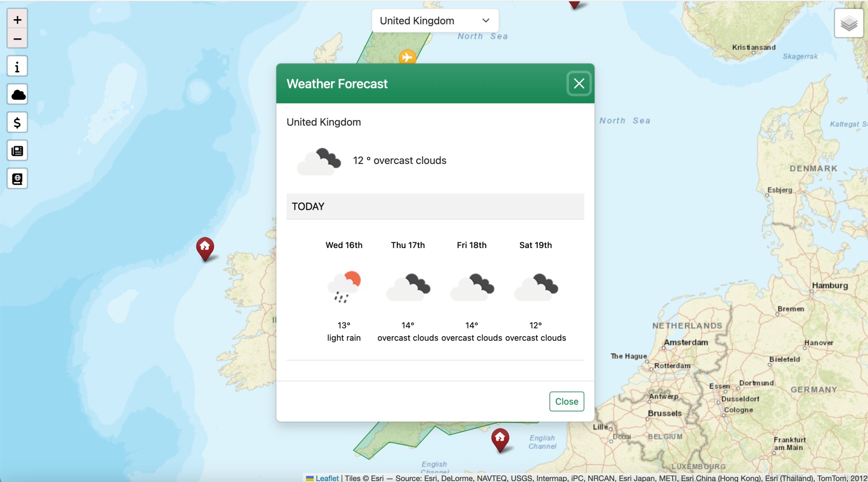The height and width of the screenshot is (482, 868).
Task: Click the yellow airport marker
Action: 407,57
